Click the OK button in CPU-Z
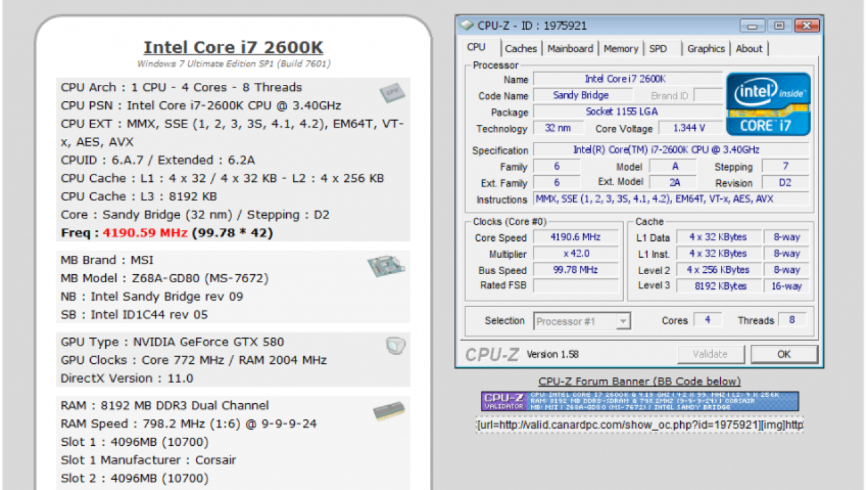Viewport: 868px width, 490px height. coord(784,354)
